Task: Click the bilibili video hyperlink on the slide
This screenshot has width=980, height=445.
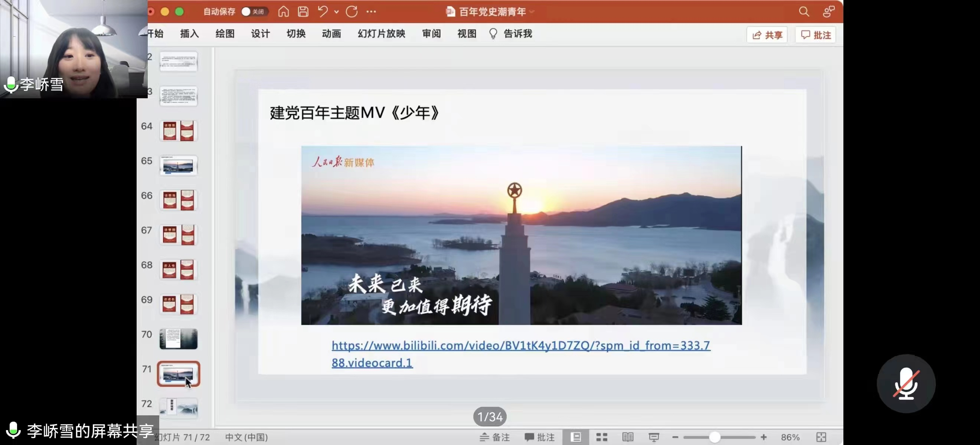Action: point(520,346)
